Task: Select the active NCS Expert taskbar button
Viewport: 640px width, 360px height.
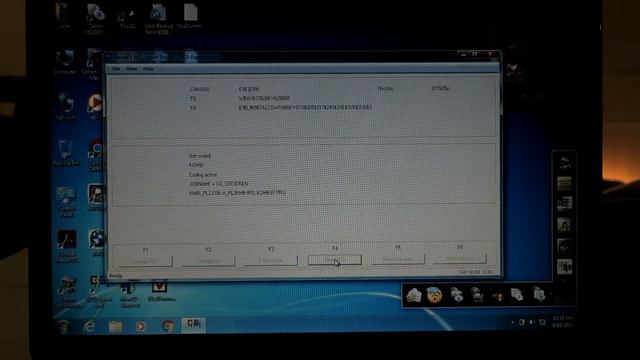Action: pyautogui.click(x=193, y=325)
